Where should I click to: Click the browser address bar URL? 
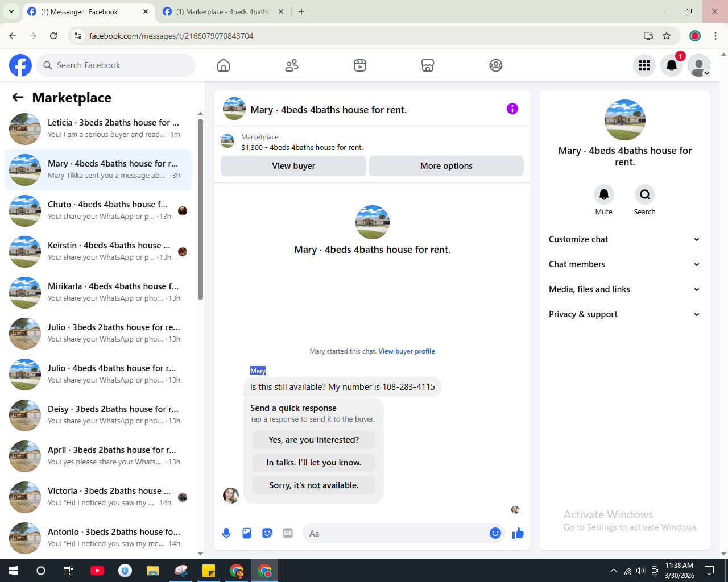coord(171,36)
